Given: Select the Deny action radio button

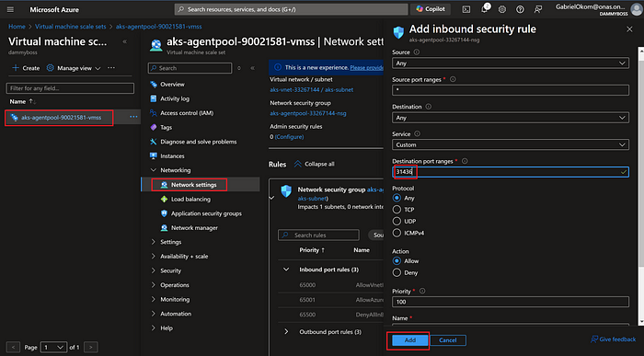Looking at the screenshot, I should point(397,272).
